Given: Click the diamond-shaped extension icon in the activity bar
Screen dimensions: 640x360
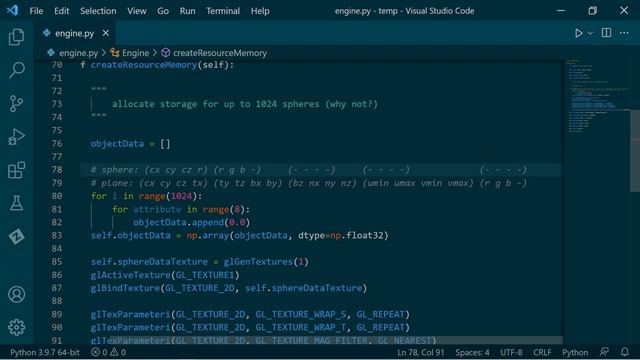Looking at the screenshot, I should [16, 237].
